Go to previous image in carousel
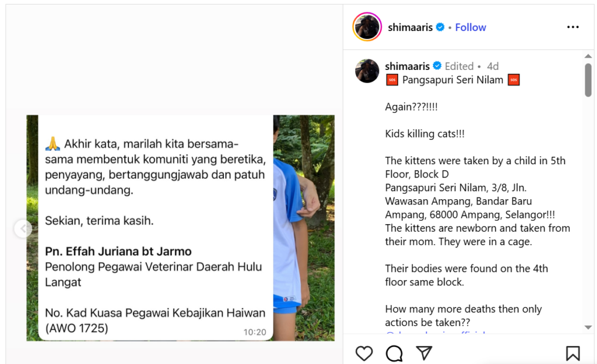 [x=23, y=229]
